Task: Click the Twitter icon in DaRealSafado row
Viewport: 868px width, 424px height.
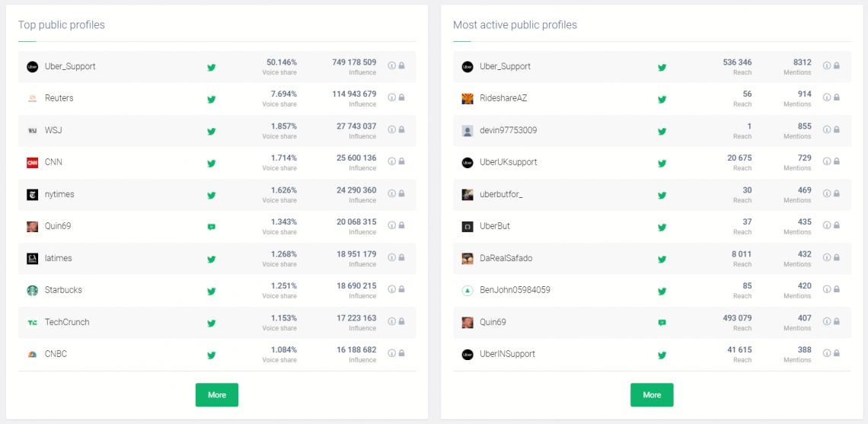Action: click(662, 259)
